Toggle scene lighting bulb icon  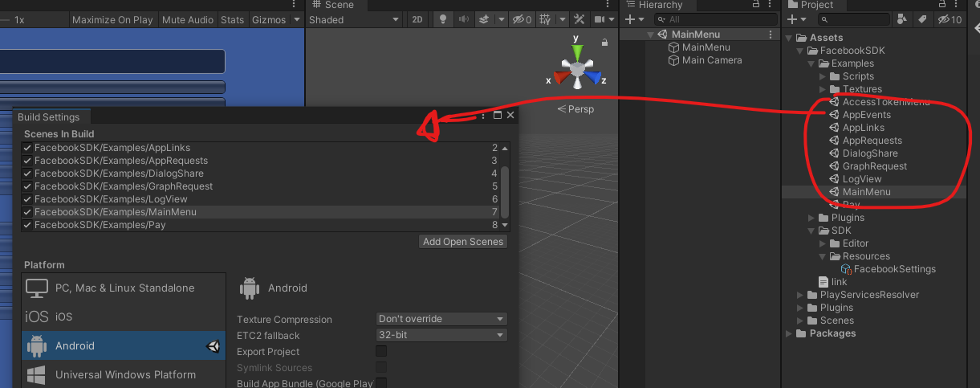pos(442,19)
